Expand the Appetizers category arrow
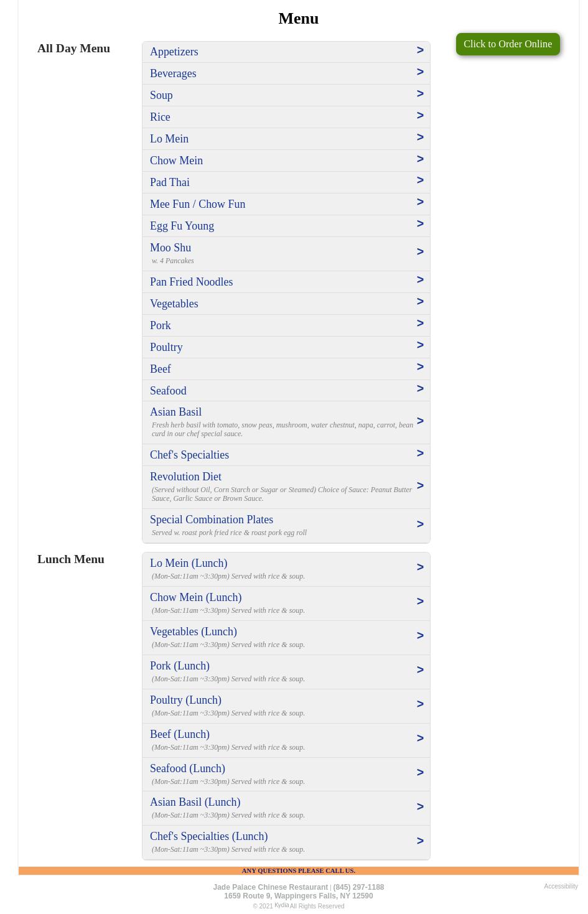588x914 pixels. [x=420, y=50]
